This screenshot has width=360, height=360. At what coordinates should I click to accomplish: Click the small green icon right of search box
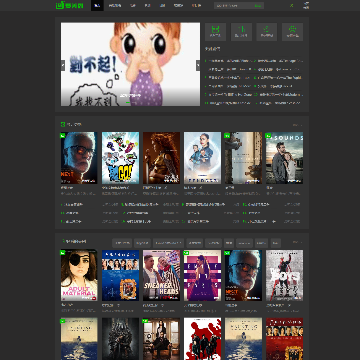[292, 5]
